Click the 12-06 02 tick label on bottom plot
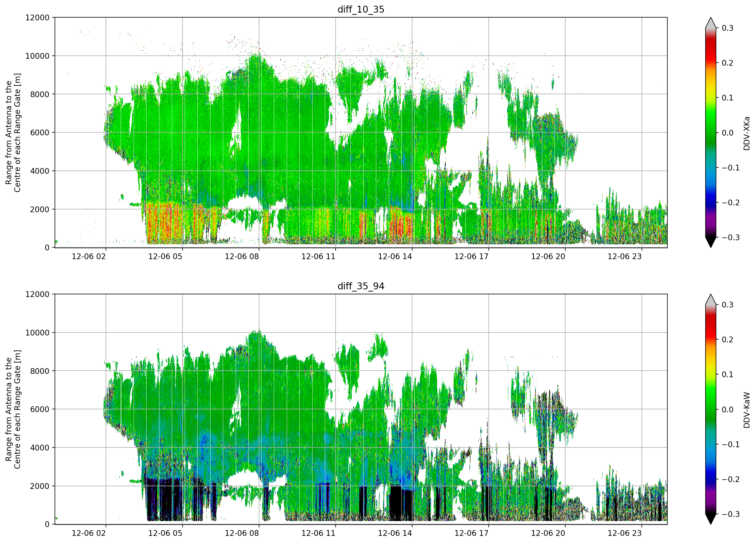The image size is (756, 543). tap(89, 533)
